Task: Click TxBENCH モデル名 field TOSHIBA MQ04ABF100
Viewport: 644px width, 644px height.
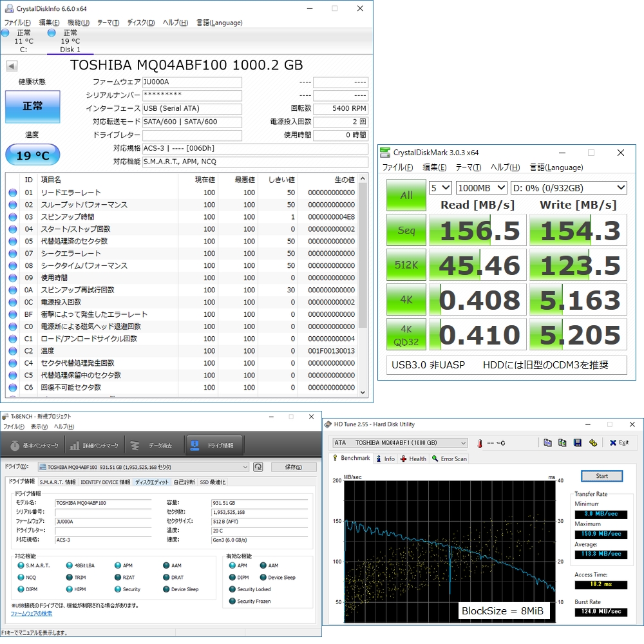Action: pyautogui.click(x=104, y=503)
